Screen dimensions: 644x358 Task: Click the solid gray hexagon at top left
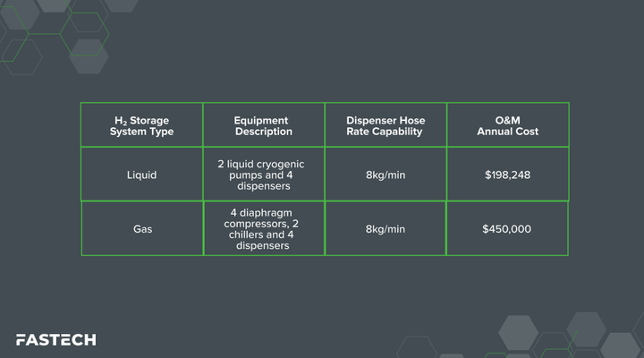(x=20, y=13)
